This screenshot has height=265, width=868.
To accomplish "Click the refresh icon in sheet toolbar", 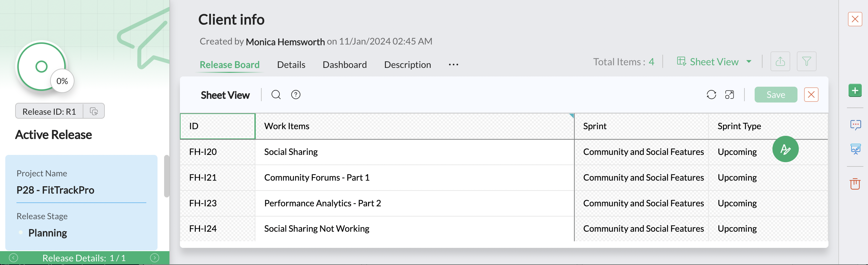I will point(711,95).
